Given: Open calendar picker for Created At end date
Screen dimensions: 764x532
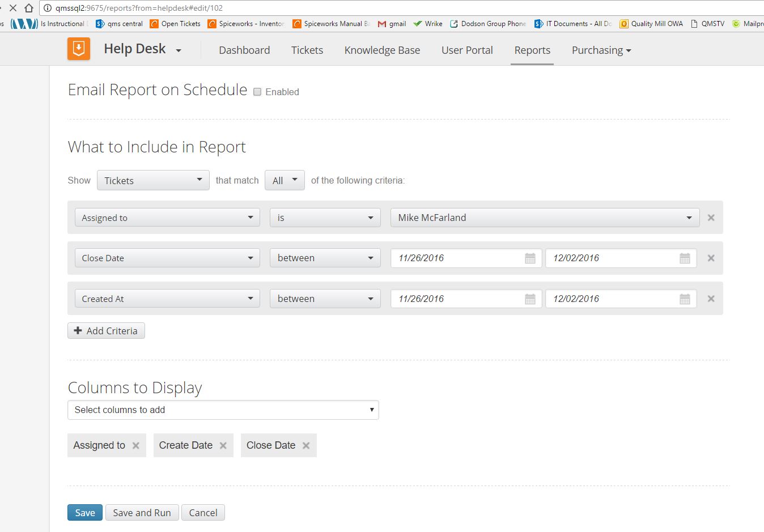Looking at the screenshot, I should coord(684,299).
